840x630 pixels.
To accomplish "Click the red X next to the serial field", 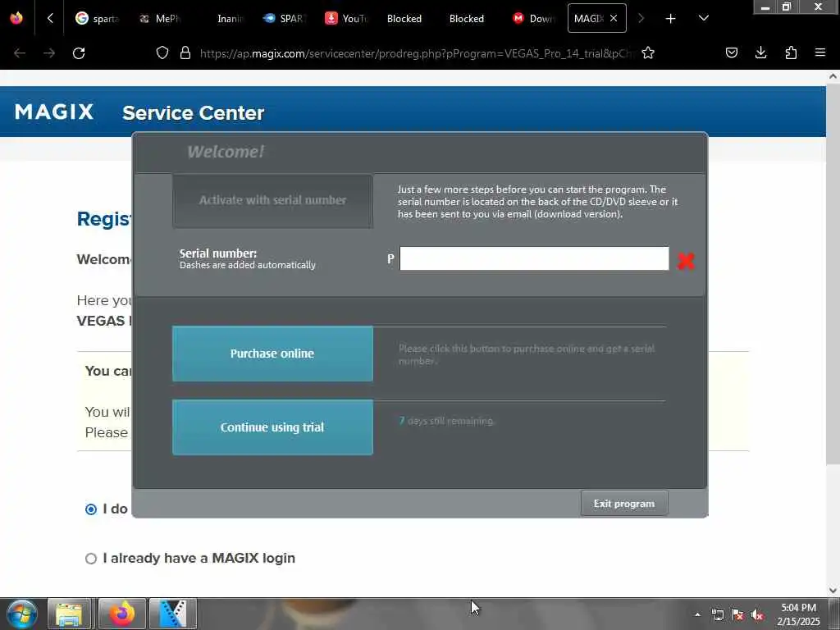I will [x=686, y=261].
